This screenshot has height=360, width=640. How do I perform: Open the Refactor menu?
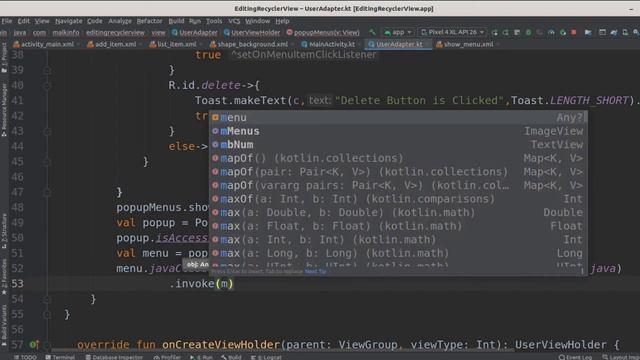pyautogui.click(x=149, y=21)
